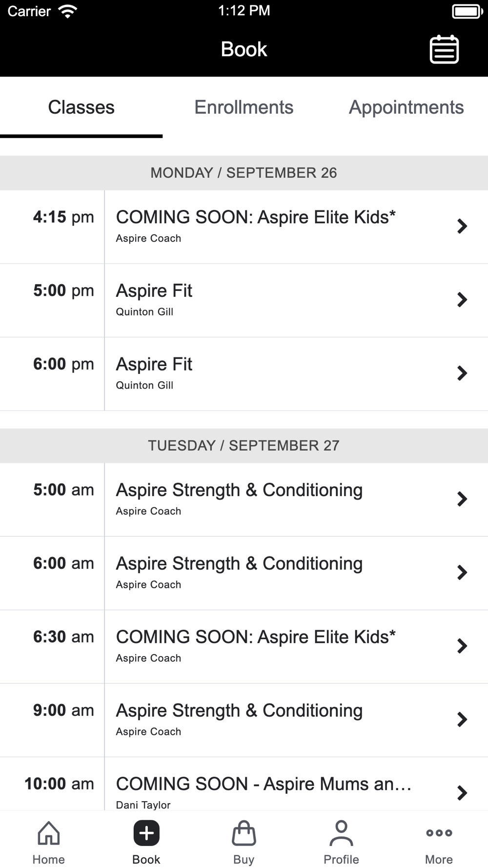
Task: Select the Classes tab
Action: click(81, 107)
